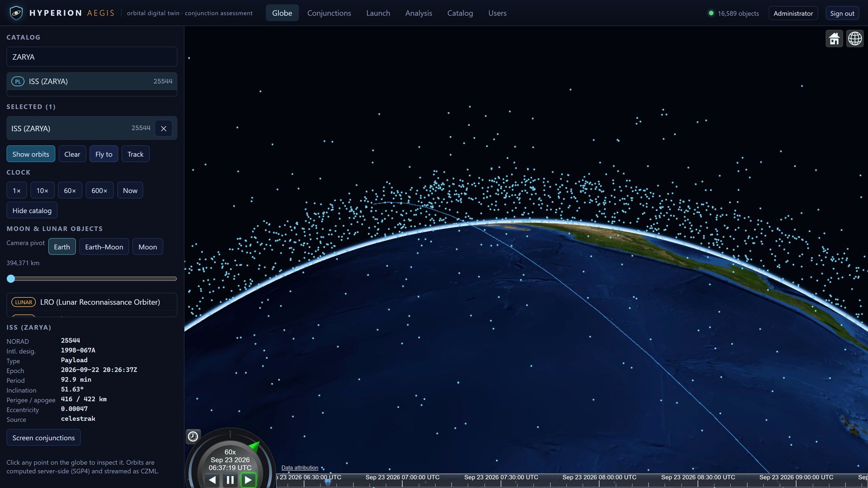The height and width of the screenshot is (488, 868).
Task: Set clock speed to 60×
Action: pos(70,190)
